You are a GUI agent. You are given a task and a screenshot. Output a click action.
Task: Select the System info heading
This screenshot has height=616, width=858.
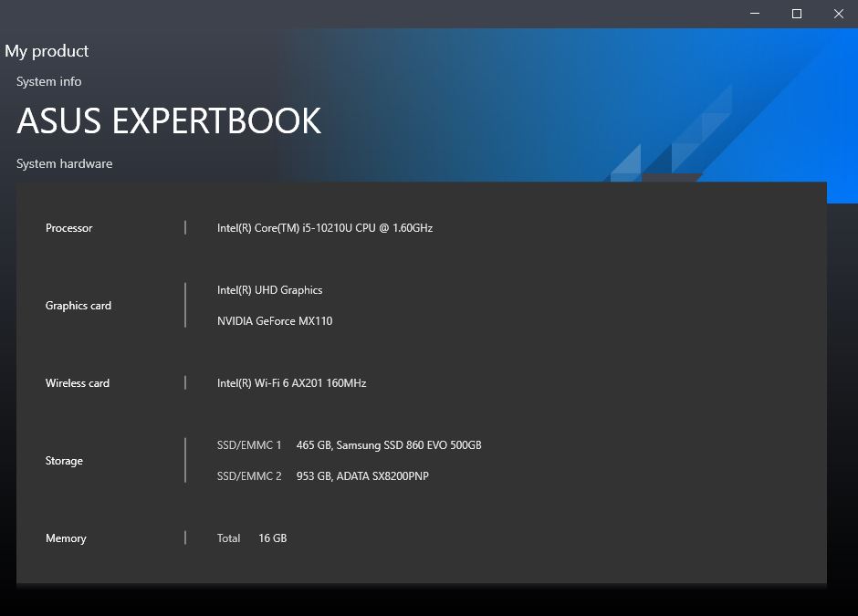coord(48,81)
